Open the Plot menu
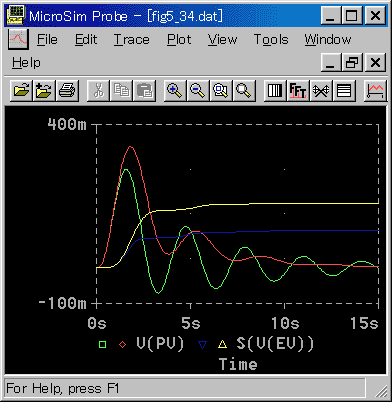 pyautogui.click(x=179, y=40)
